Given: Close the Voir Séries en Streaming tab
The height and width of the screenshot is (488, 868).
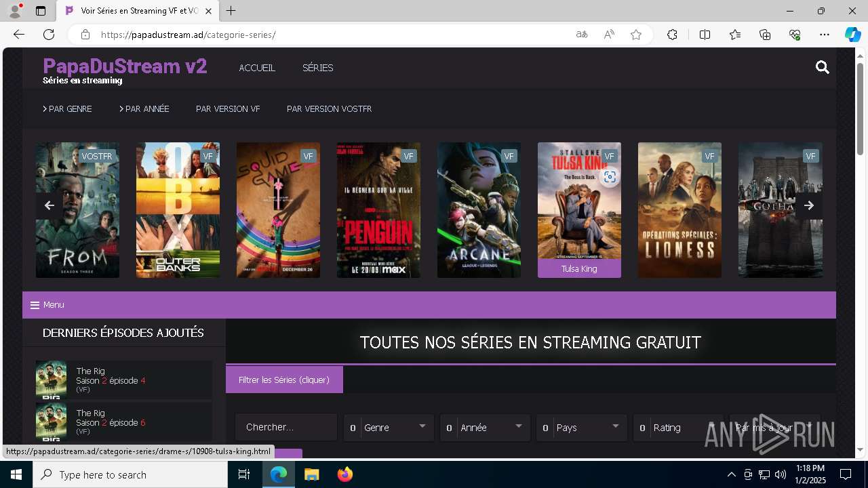Looking at the screenshot, I should tap(208, 11).
